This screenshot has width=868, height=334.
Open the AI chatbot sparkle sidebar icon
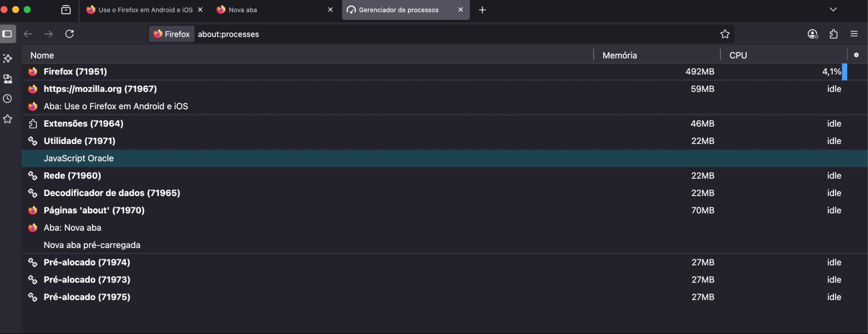tap(7, 59)
